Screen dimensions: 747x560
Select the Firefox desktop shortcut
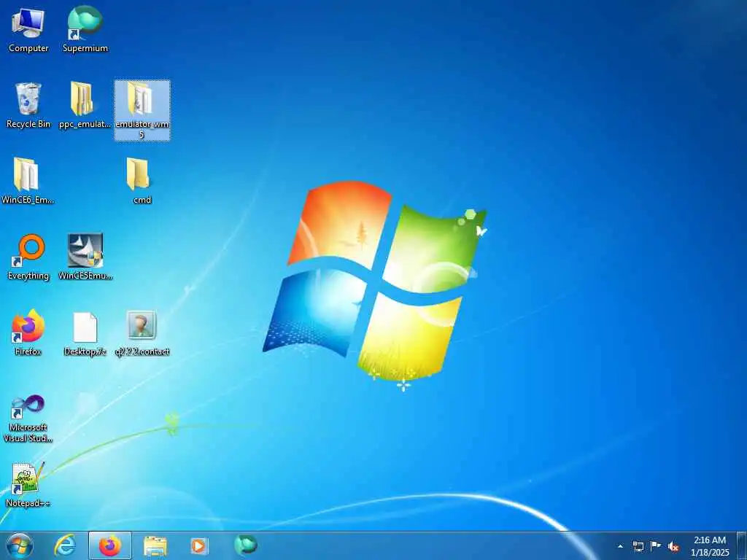pos(28,332)
